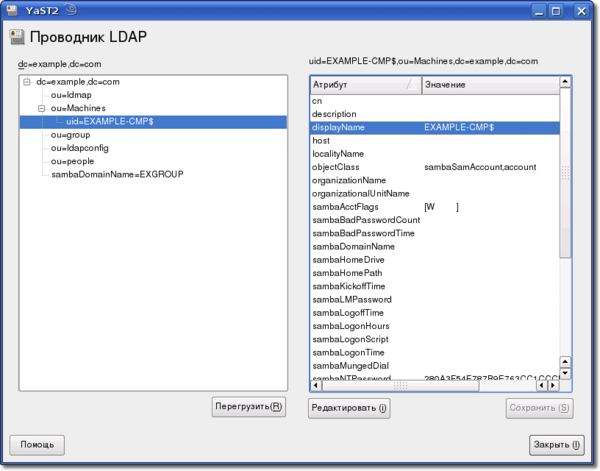The height and width of the screenshot is (471, 600).
Task: Click the LDAP browser header icon
Action: 15,40
